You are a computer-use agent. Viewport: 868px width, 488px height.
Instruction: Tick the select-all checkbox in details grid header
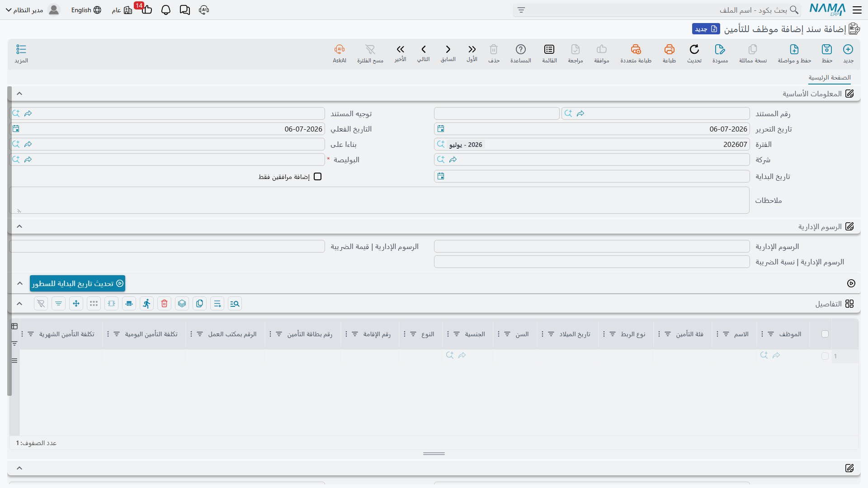[x=825, y=334]
